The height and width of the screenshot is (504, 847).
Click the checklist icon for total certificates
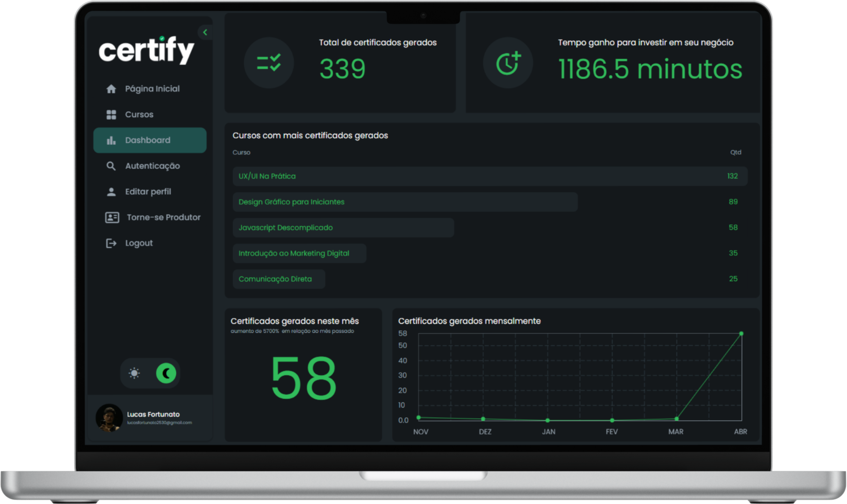click(269, 63)
